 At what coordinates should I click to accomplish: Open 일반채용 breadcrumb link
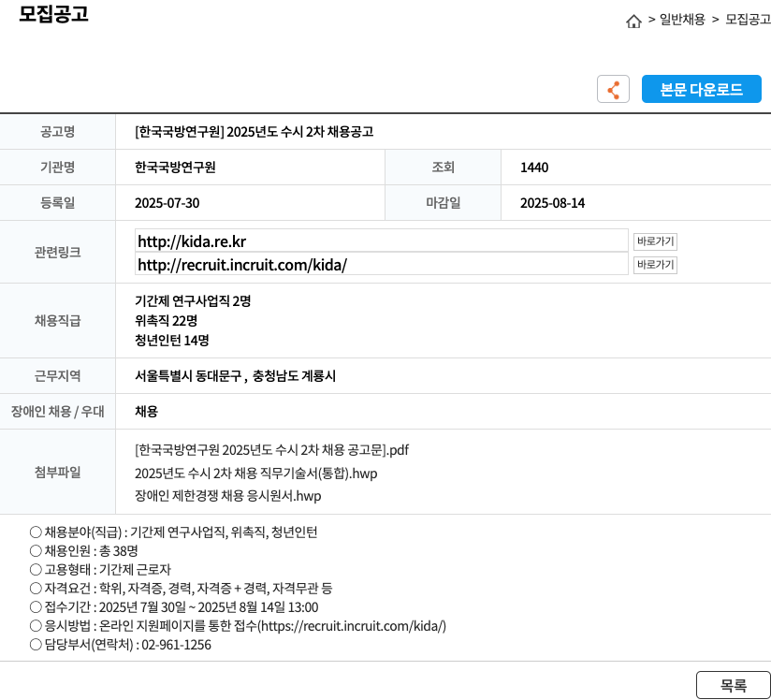[x=682, y=20]
